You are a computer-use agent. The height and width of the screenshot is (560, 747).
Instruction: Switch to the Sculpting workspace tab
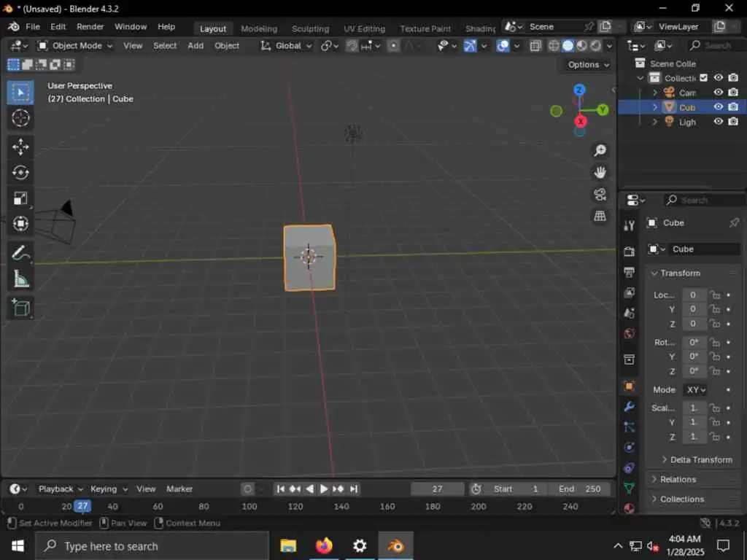pyautogui.click(x=310, y=28)
